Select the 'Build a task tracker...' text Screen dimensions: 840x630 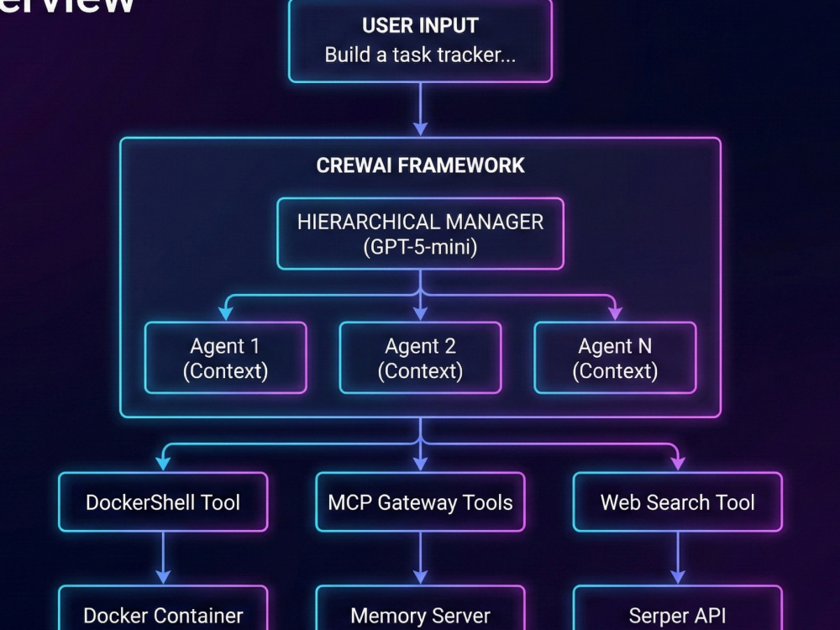[420, 55]
